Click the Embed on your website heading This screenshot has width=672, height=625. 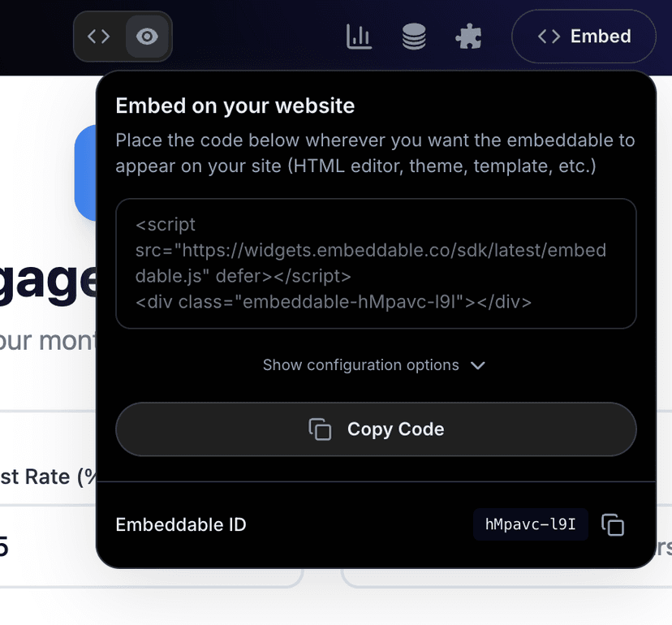pos(235,106)
